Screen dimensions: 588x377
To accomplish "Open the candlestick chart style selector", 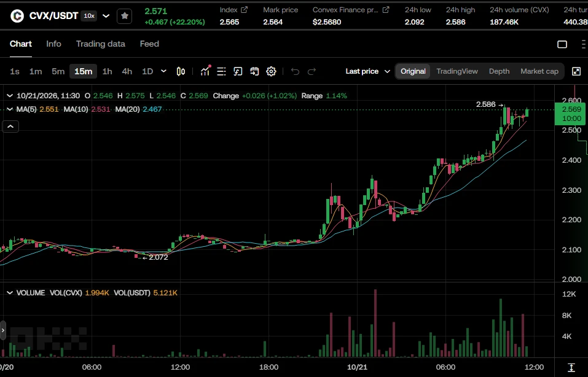I will (181, 71).
